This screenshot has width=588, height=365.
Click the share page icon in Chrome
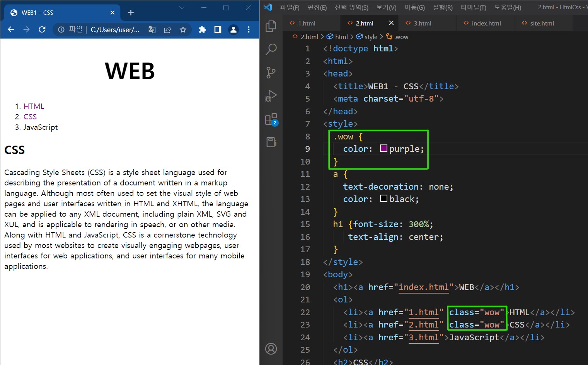tap(167, 29)
